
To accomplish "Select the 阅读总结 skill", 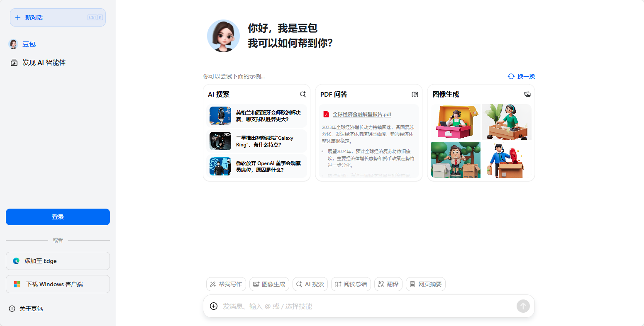I will 351,284.
